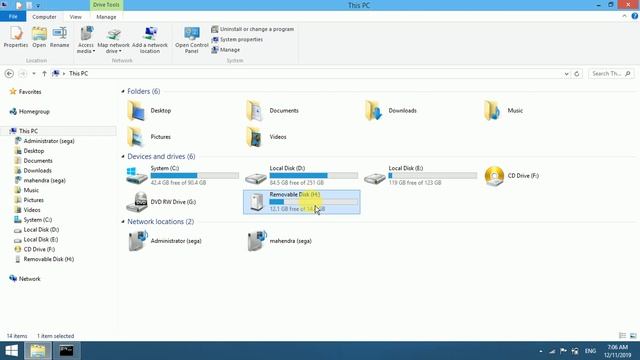The width and height of the screenshot is (640, 360).
Task: Collapse the Folders (6) group
Action: [123, 91]
